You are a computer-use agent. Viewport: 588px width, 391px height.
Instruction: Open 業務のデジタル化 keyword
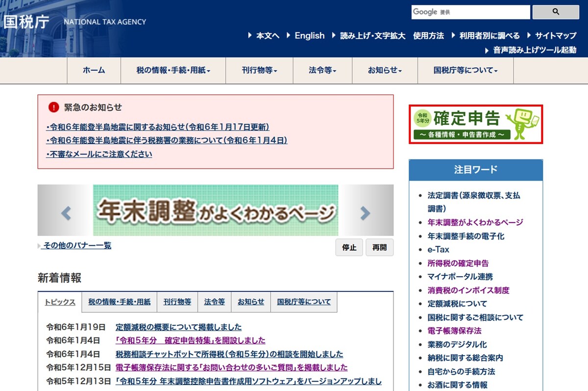(x=457, y=344)
